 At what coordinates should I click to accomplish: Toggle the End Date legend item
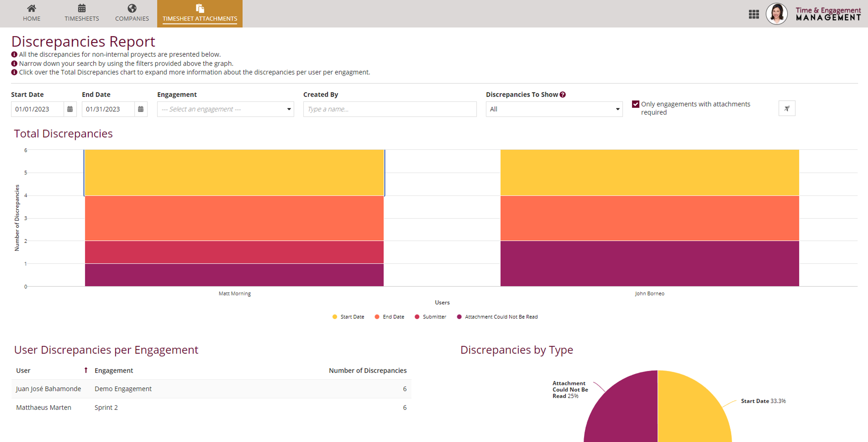(389, 317)
